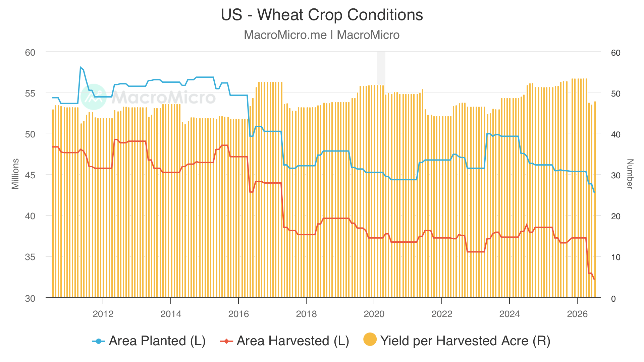Click the MacroMicro watermark text
This screenshot has height=362, width=644.
click(x=164, y=98)
